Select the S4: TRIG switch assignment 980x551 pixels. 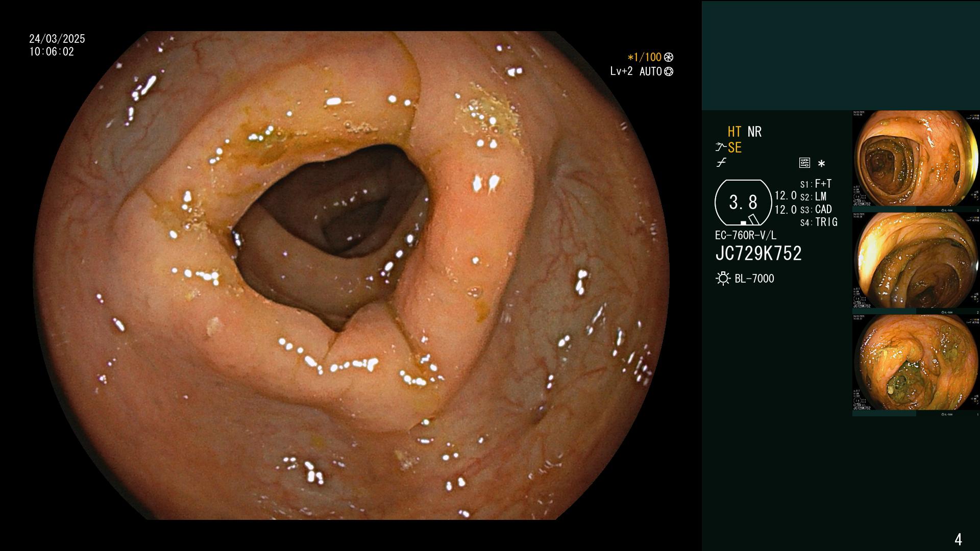[x=819, y=222]
